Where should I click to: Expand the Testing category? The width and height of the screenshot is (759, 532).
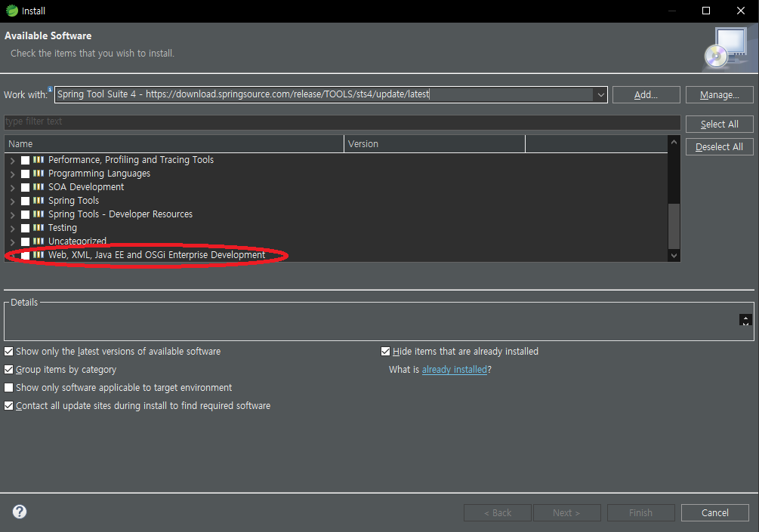coord(13,229)
